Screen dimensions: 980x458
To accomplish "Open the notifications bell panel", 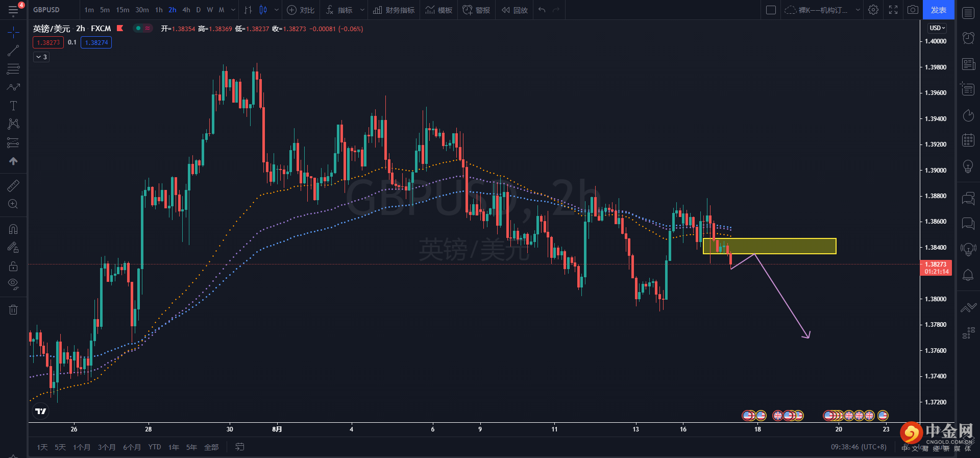I will tap(968, 275).
